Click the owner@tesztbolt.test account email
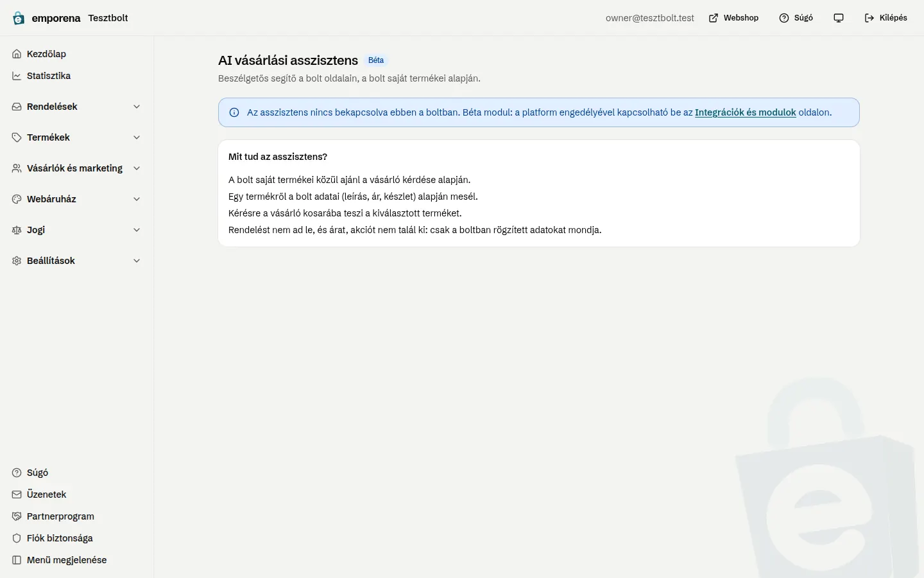Image resolution: width=924 pixels, height=578 pixels. 650,18
